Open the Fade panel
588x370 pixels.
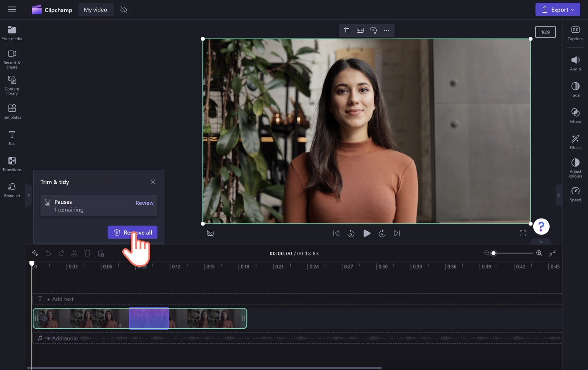(575, 90)
